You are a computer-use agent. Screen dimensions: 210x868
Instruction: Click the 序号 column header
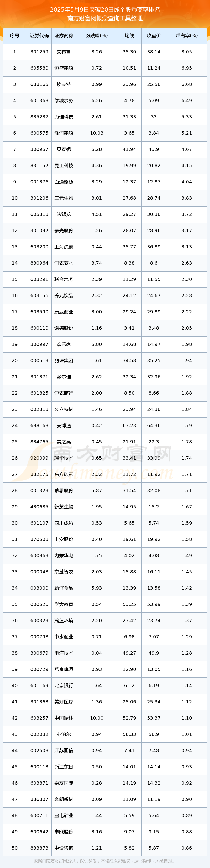coord(14,36)
